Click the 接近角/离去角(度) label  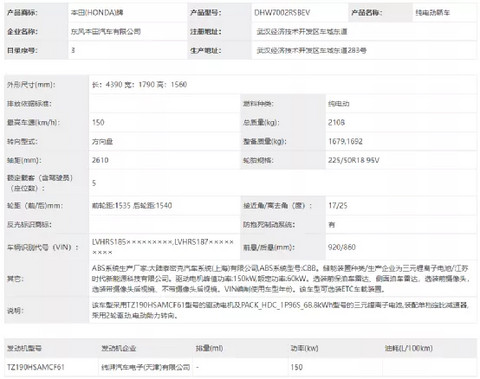pos(277,206)
